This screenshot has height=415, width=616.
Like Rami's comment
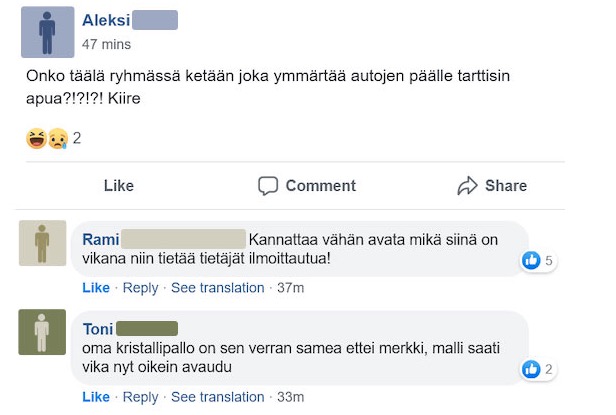[x=95, y=288]
